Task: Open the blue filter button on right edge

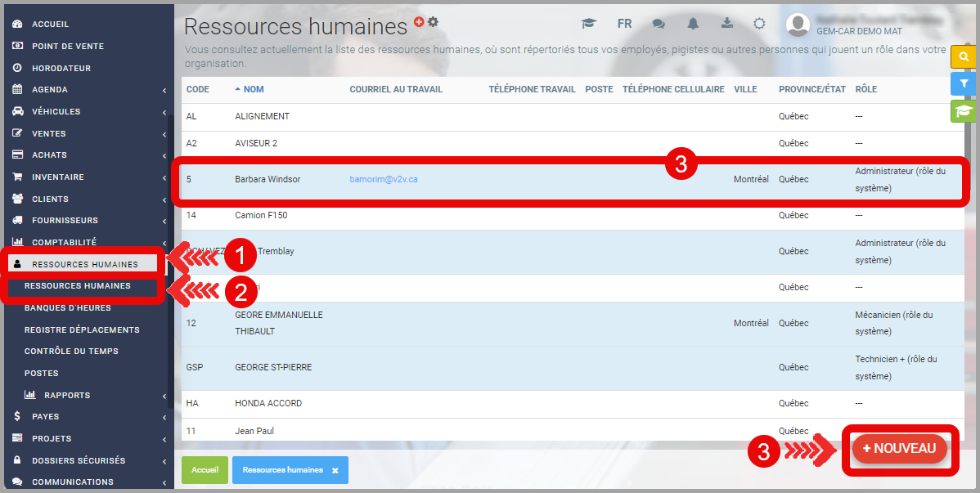Action: (x=964, y=83)
